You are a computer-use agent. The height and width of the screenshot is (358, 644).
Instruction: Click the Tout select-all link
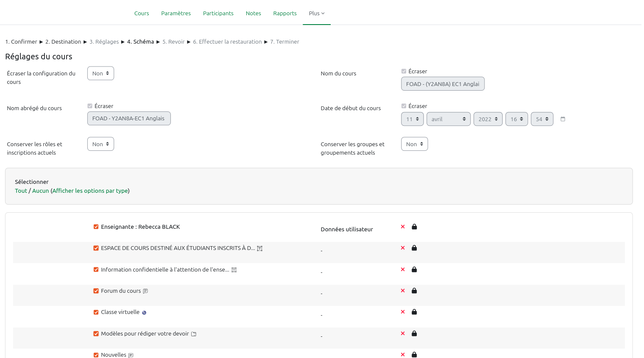coord(21,191)
